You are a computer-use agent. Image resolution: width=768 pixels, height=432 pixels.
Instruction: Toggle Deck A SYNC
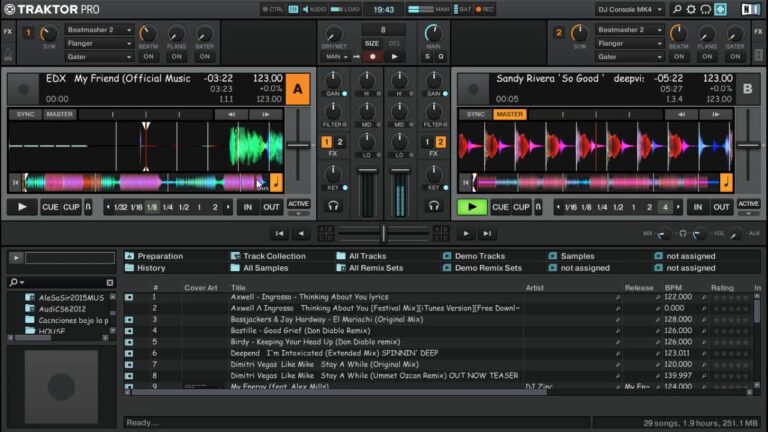[x=25, y=114]
